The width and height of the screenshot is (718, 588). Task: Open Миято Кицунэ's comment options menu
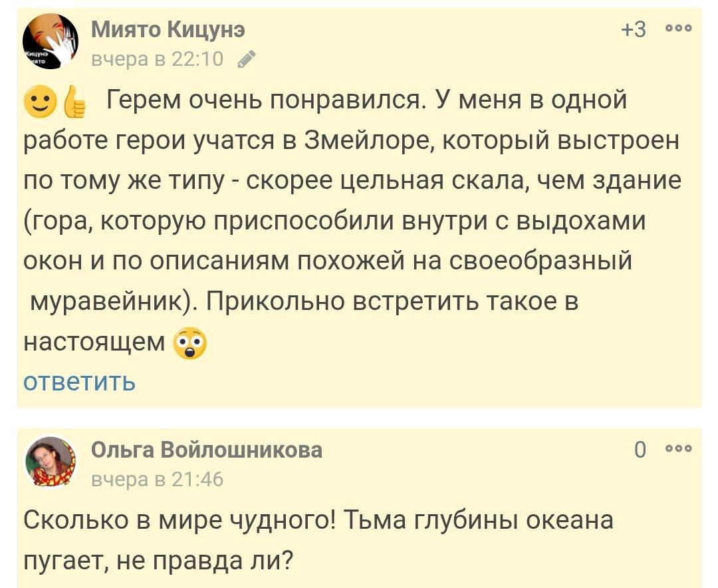click(x=678, y=29)
